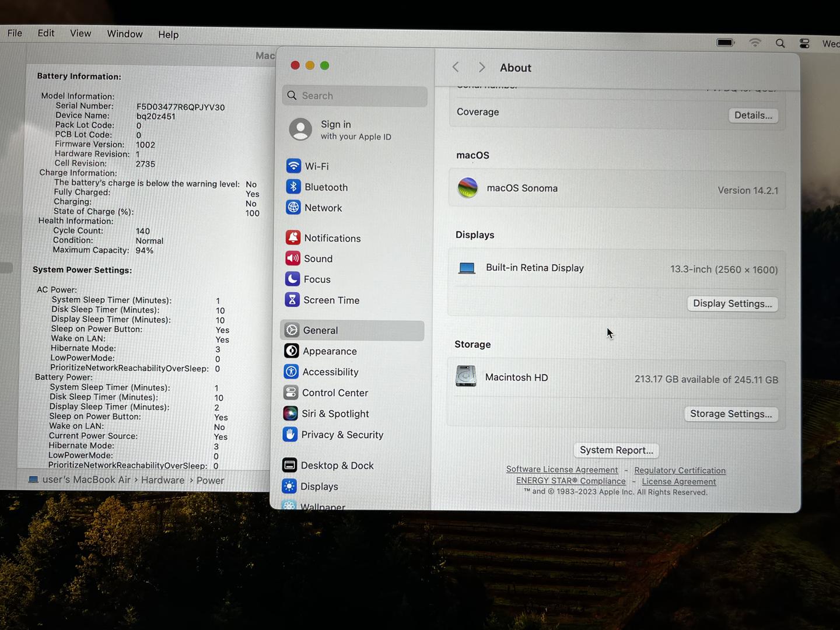This screenshot has width=840, height=630.
Task: Click the user's MacBook Air path icon
Action: pyautogui.click(x=33, y=480)
